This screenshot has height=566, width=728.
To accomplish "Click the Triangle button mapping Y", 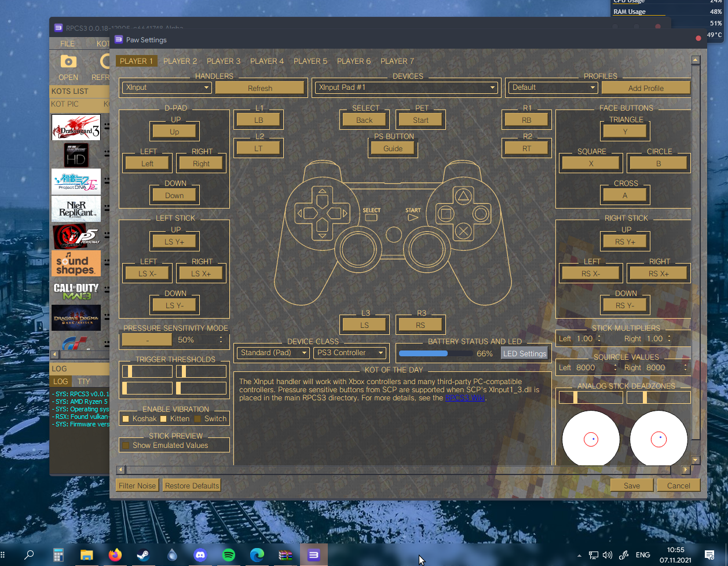I will (625, 132).
